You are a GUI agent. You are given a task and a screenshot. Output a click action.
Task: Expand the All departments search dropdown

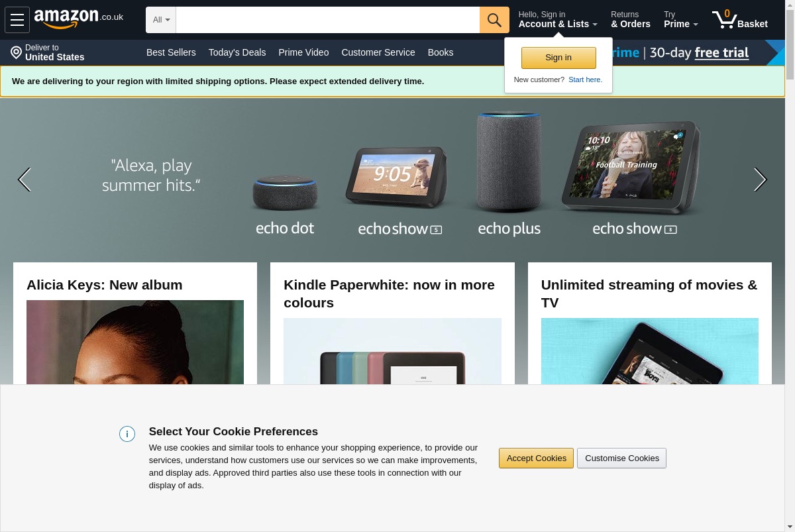161,20
